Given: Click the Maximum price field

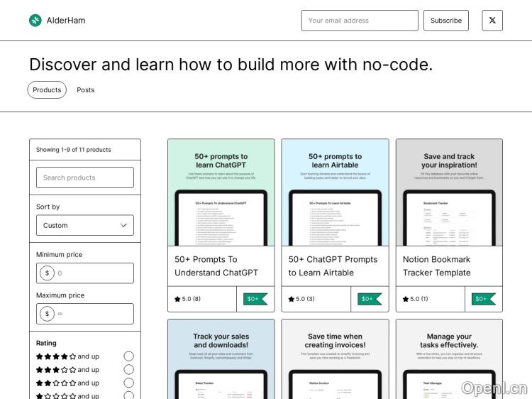Looking at the screenshot, I should coord(92,314).
